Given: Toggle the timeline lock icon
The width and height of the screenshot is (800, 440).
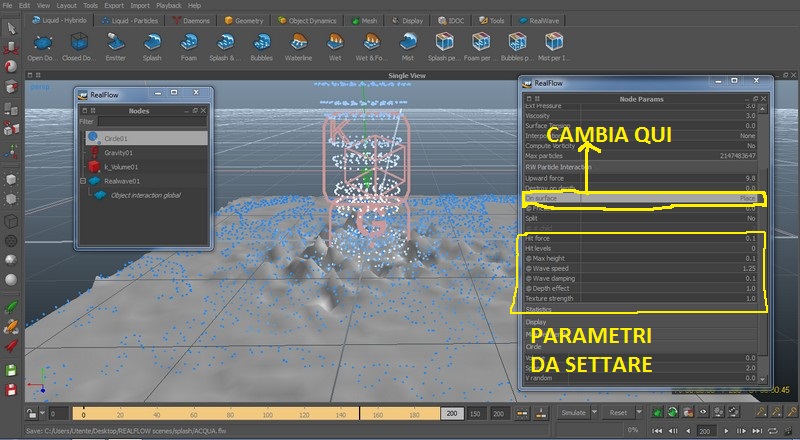Looking at the screenshot, I should (x=32, y=413).
